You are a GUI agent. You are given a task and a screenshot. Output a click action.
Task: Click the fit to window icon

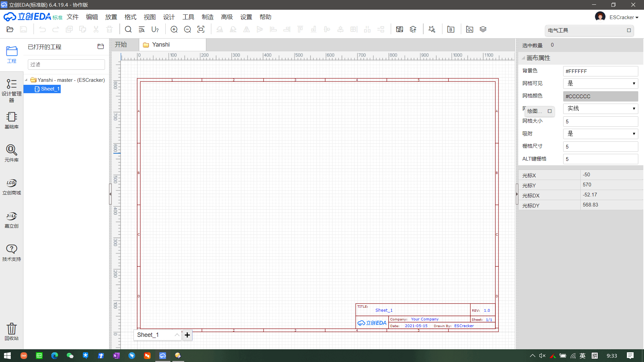tap(201, 29)
